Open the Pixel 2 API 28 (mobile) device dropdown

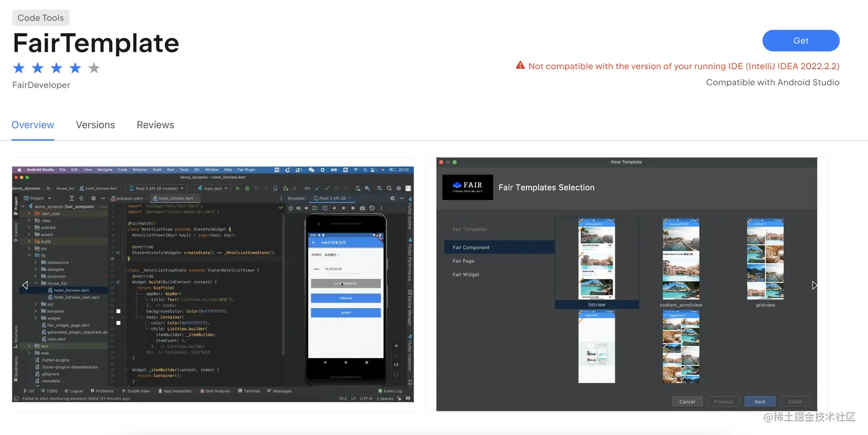point(157,188)
